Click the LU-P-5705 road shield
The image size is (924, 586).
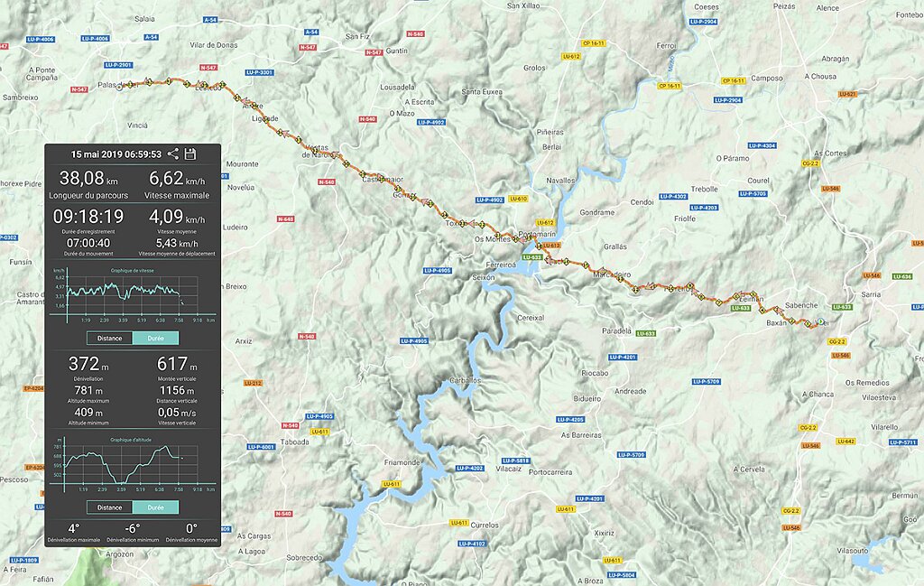(x=753, y=193)
